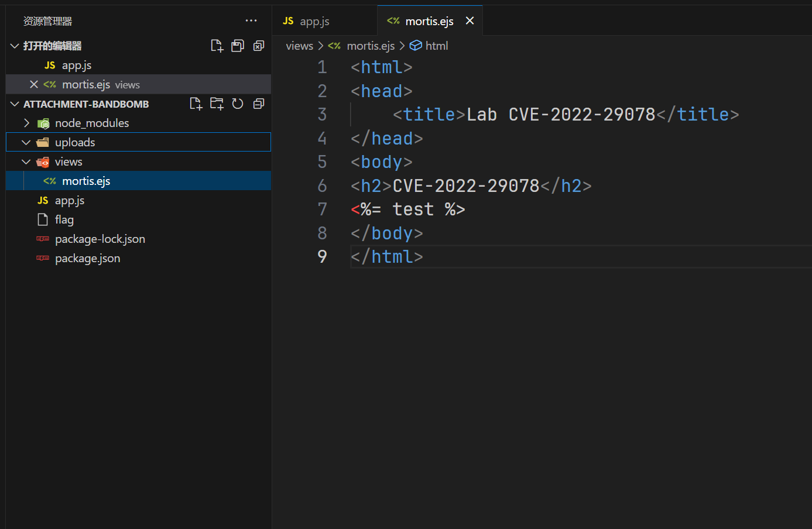The height and width of the screenshot is (529, 812).
Task: Click New Untitled File icon in open editors
Action: (217, 46)
